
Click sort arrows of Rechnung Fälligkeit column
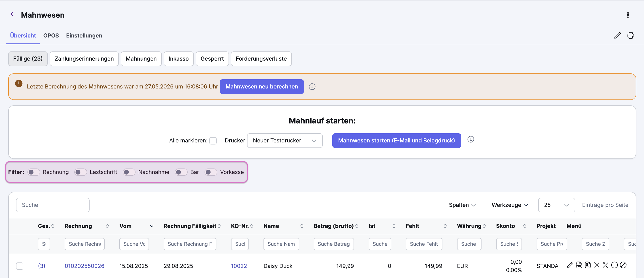coord(219,226)
